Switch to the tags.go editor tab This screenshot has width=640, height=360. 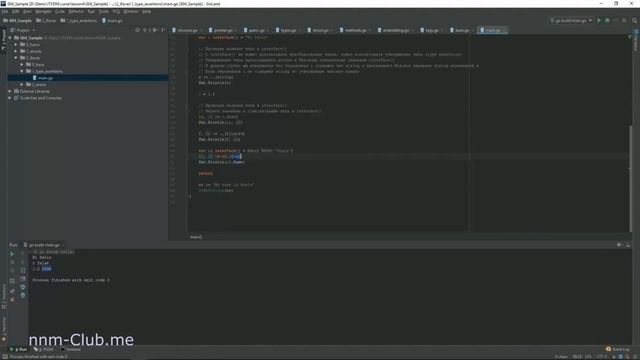[x=431, y=30]
